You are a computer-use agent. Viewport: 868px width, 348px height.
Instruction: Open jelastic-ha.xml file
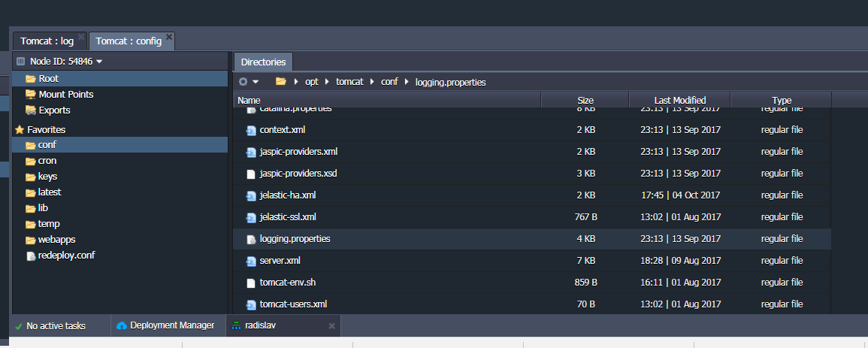coord(288,195)
